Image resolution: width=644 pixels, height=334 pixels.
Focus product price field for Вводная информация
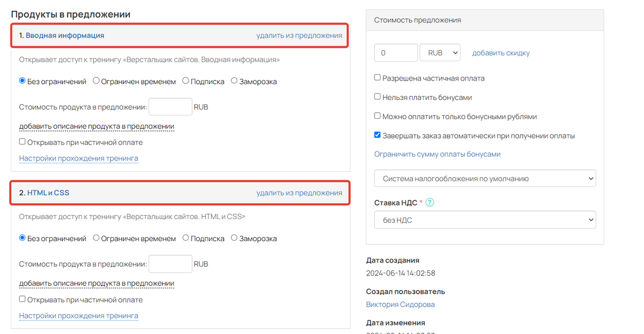(x=170, y=107)
